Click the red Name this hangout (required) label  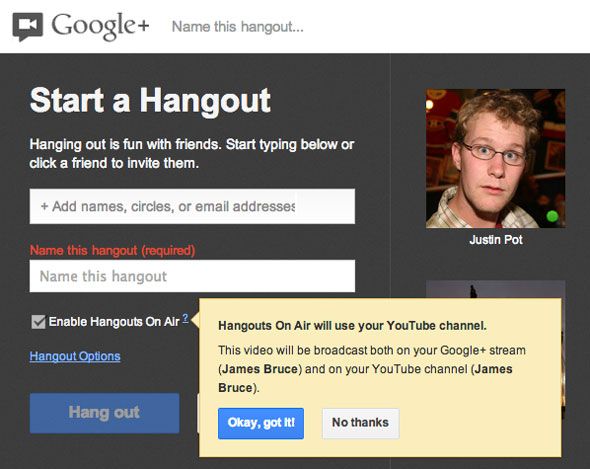tap(113, 250)
